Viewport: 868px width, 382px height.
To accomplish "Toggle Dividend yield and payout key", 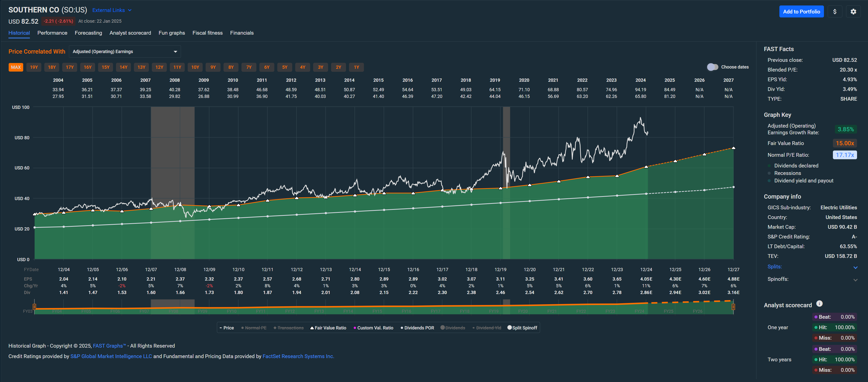I will click(x=800, y=181).
